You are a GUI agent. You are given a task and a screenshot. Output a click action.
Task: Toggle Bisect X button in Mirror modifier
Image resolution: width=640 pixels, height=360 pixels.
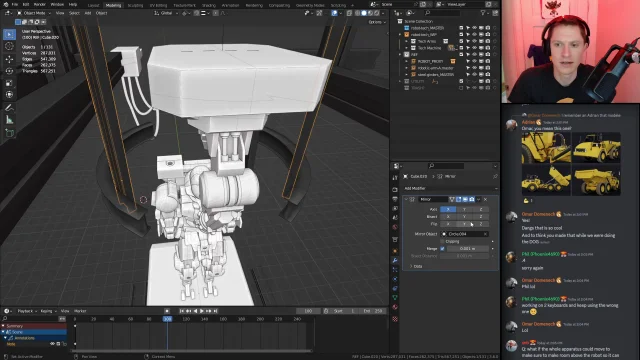[x=448, y=217]
